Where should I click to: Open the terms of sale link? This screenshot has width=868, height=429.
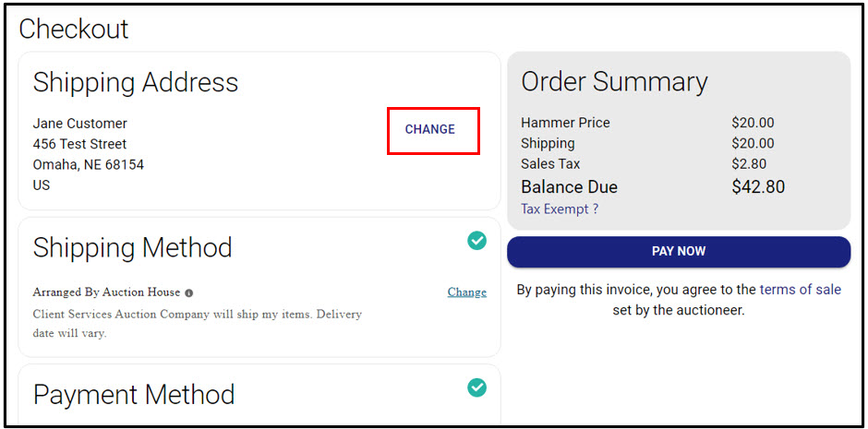[801, 289]
